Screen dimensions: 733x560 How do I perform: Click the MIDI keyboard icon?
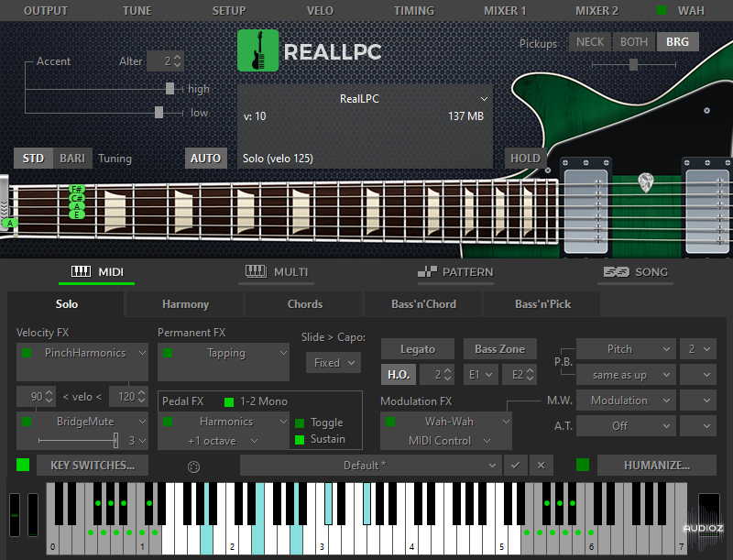click(81, 271)
